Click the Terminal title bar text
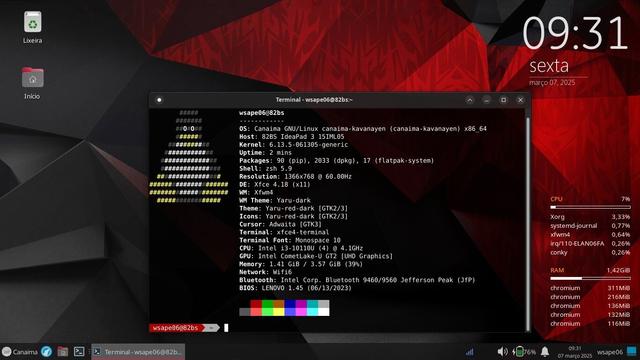 [x=313, y=100]
